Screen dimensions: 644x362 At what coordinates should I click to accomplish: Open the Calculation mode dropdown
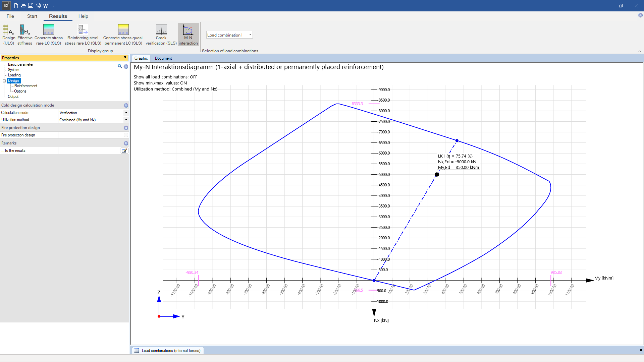point(126,113)
